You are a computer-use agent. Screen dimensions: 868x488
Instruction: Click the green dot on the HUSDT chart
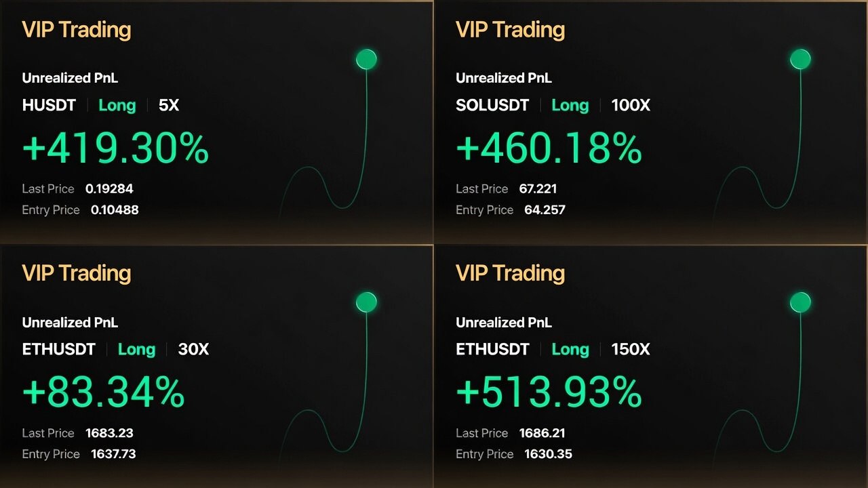point(366,60)
